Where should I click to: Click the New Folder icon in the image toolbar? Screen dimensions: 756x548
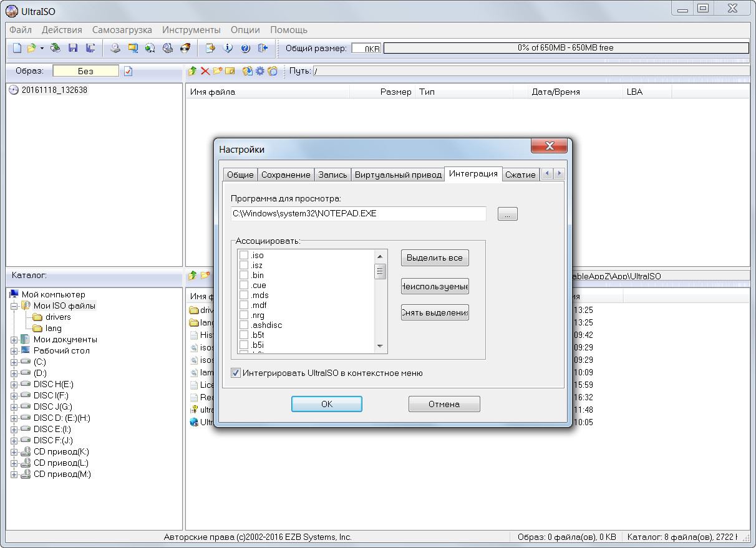point(218,71)
